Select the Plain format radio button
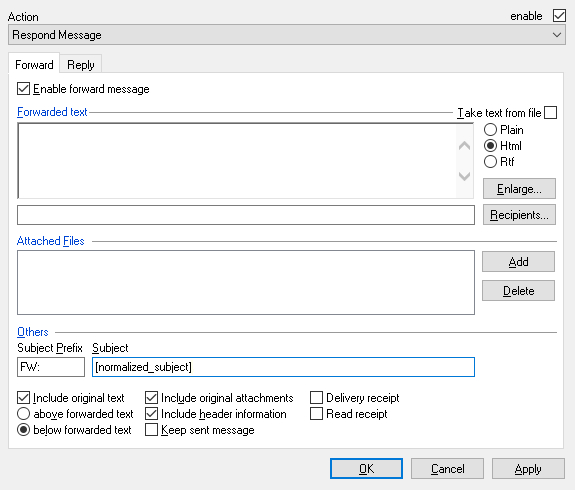Viewport: 575px width, 490px height. [x=490, y=130]
